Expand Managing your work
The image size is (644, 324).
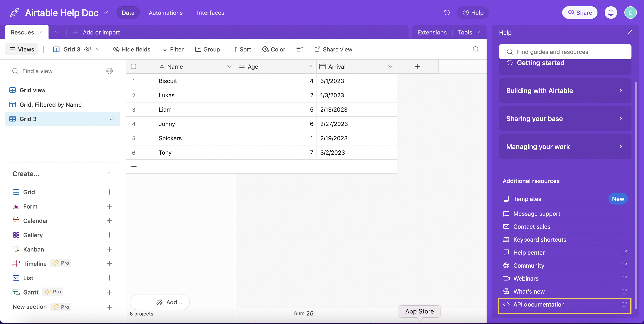565,147
